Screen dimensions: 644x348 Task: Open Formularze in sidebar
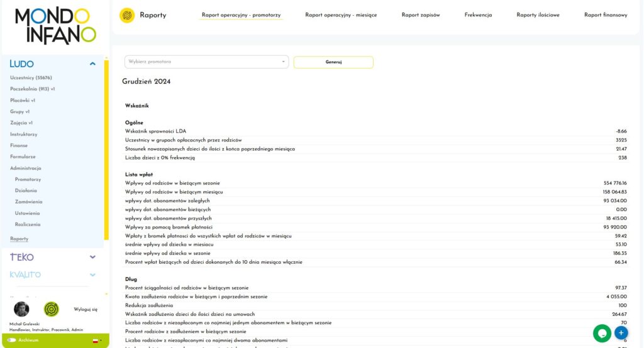click(23, 157)
